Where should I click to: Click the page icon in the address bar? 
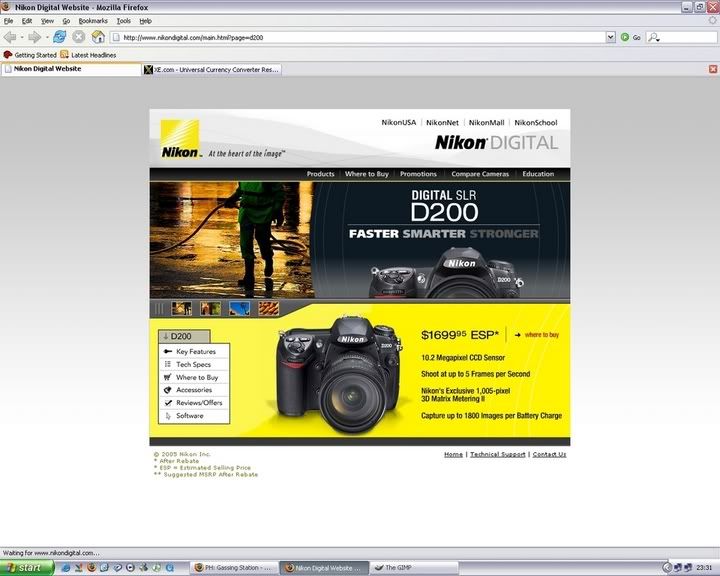pyautogui.click(x=117, y=37)
